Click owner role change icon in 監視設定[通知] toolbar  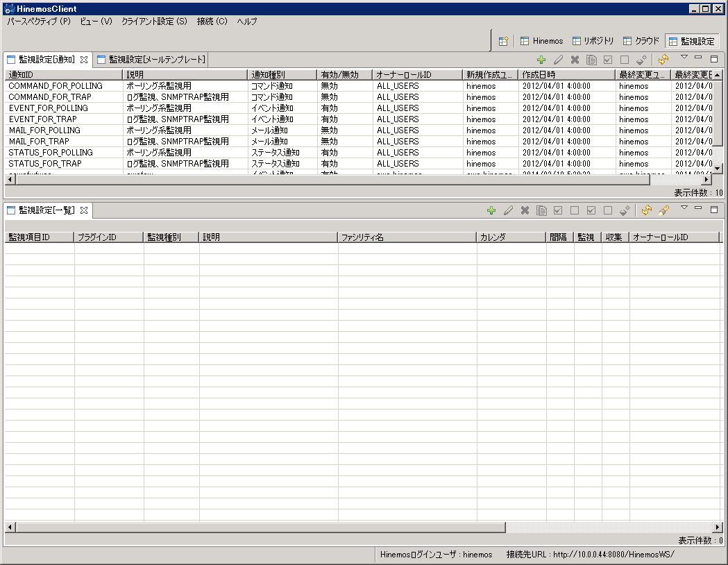[641, 60]
